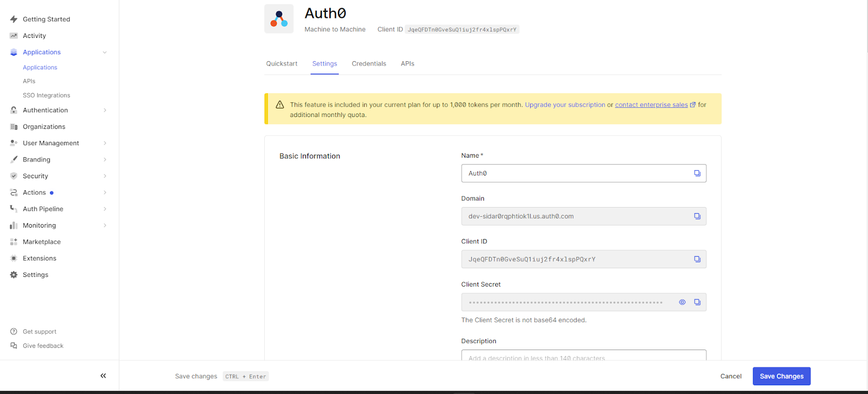Click the Branding brush icon

click(14, 159)
